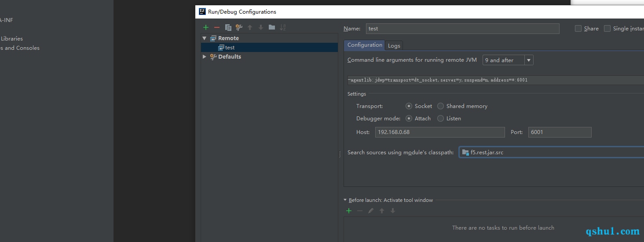Click the 'There are no tasks to run before launch' text

[x=503, y=228]
